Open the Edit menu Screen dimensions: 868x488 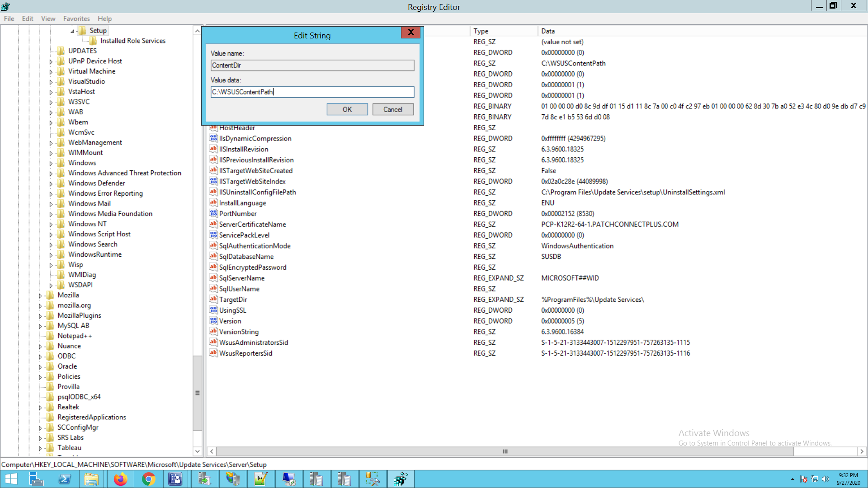28,19
